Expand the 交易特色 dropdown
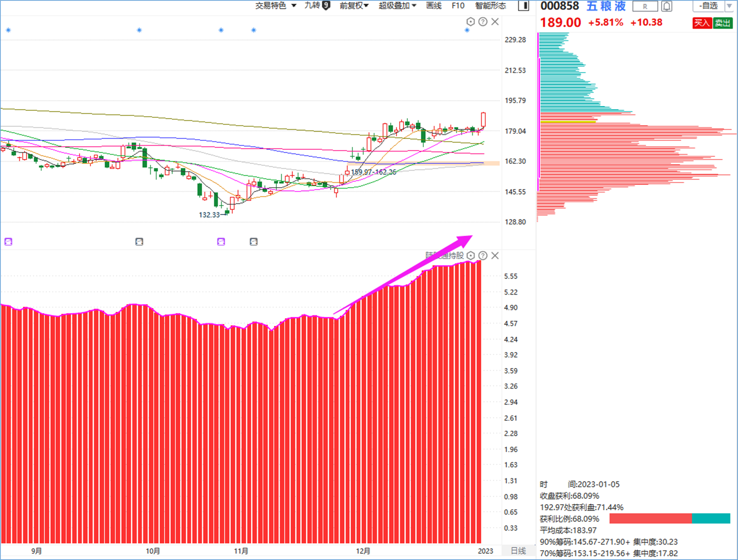 [275, 6]
